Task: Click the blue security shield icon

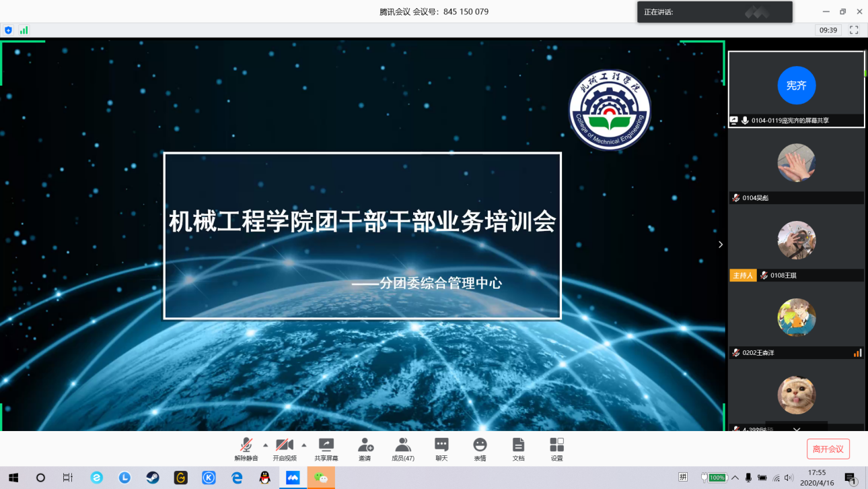Action: click(x=8, y=30)
